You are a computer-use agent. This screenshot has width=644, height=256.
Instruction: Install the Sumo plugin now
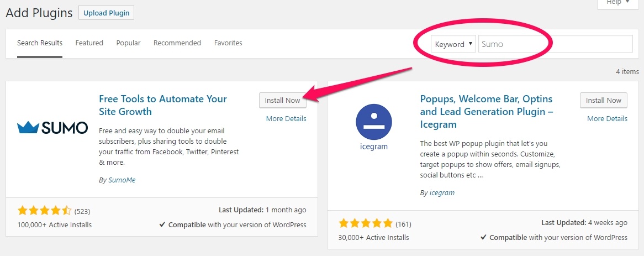pyautogui.click(x=283, y=100)
